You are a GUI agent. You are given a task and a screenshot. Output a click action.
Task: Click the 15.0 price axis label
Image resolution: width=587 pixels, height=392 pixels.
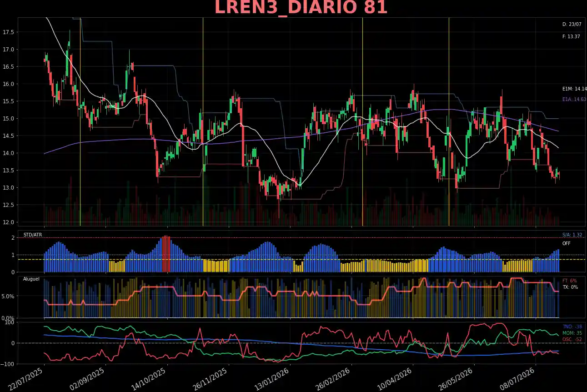click(8, 119)
